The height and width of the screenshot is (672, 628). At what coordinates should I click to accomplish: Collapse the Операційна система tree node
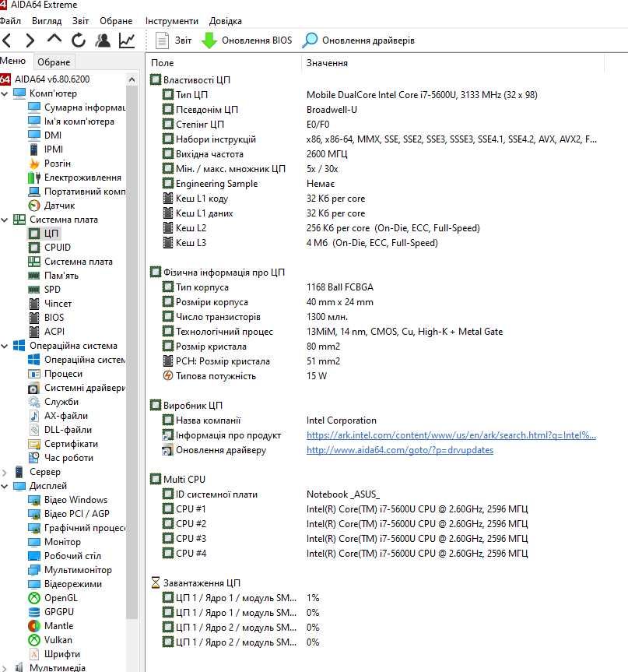(x=5, y=346)
